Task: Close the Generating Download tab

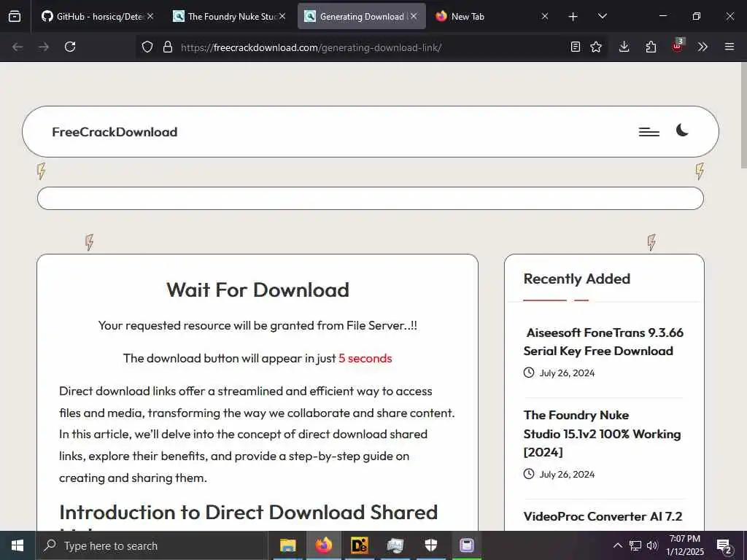Action: (414, 16)
